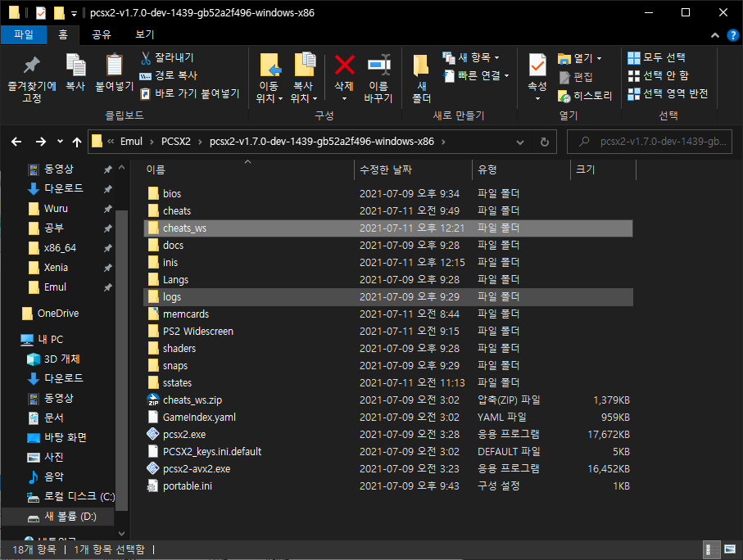Viewport: 743px width, 560px height.
Task: Expand Delete options arrow
Action: 345,98
